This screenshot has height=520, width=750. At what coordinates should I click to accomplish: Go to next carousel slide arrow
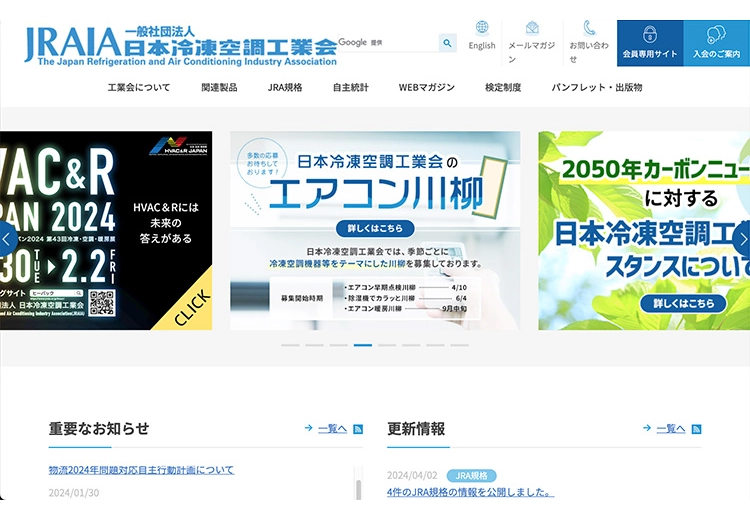(x=742, y=239)
